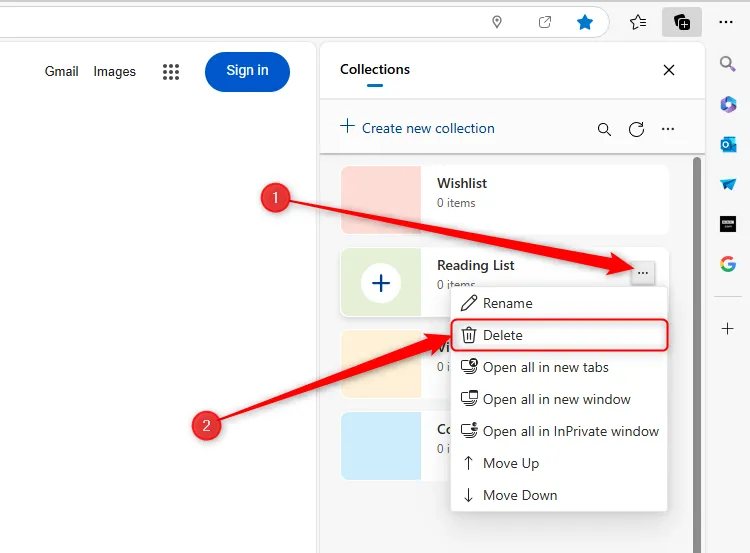Add item to Reading List plus icon
750x553 pixels.
pos(381,283)
